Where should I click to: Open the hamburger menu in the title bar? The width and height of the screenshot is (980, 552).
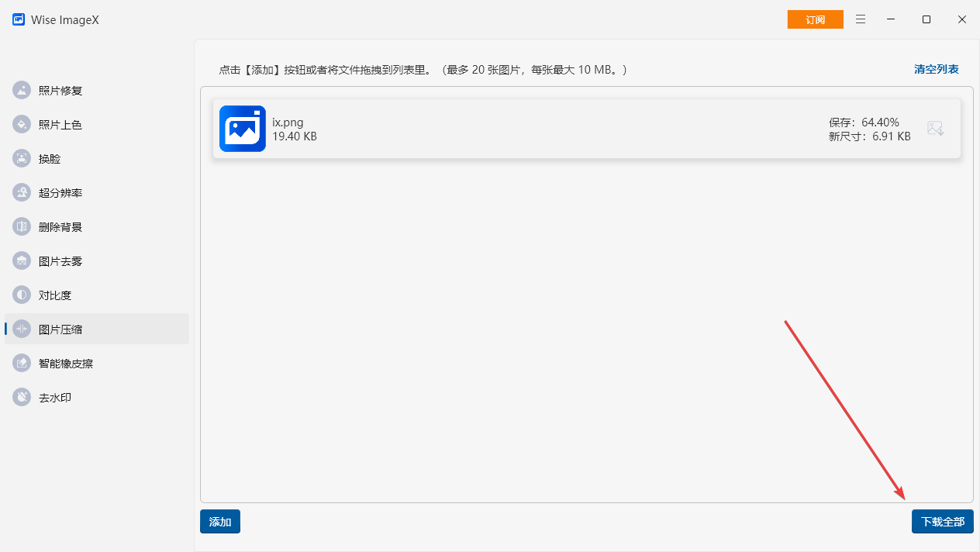click(x=861, y=19)
